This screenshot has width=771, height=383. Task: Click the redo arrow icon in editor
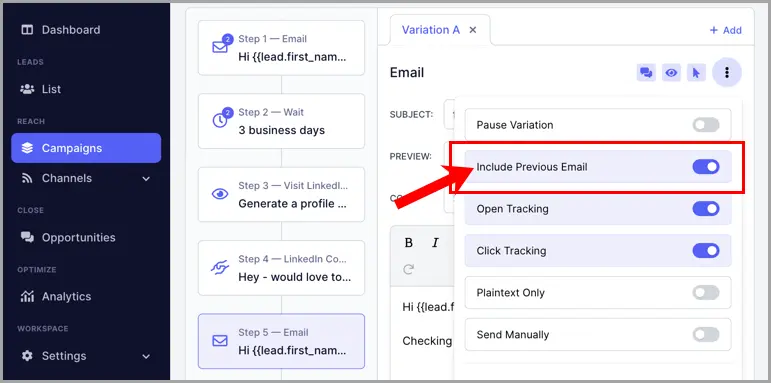pos(408,269)
